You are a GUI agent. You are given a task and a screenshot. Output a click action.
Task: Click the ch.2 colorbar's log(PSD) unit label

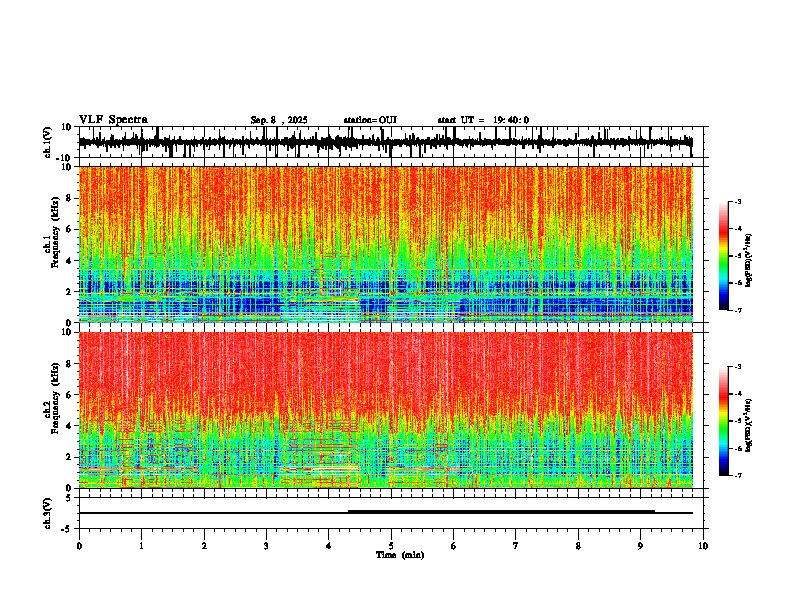click(749, 425)
